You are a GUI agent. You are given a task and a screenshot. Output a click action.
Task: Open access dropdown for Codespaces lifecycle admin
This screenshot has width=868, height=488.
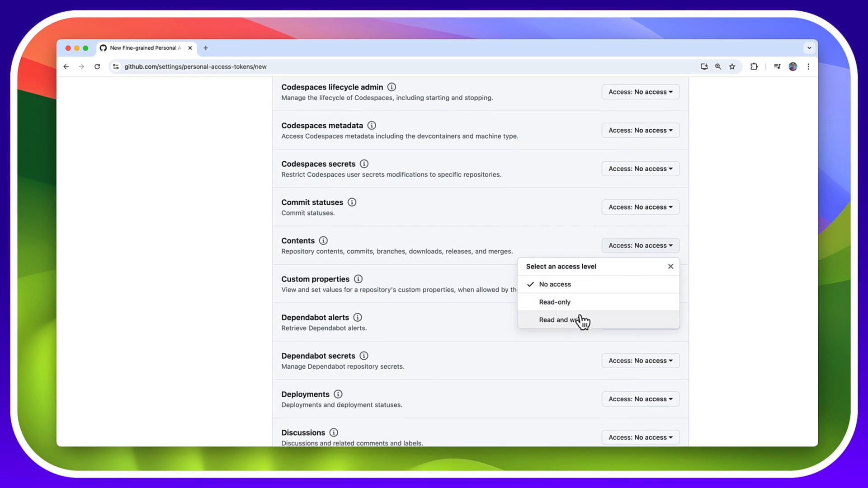coord(641,92)
